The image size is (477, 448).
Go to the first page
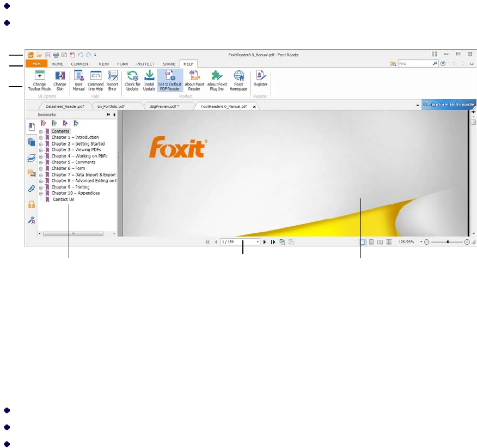coord(207,242)
